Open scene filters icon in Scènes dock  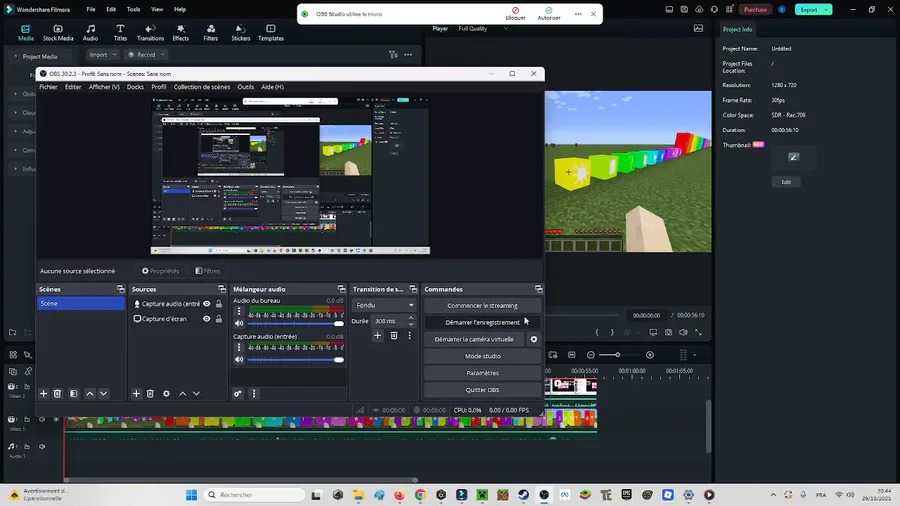pyautogui.click(x=73, y=394)
